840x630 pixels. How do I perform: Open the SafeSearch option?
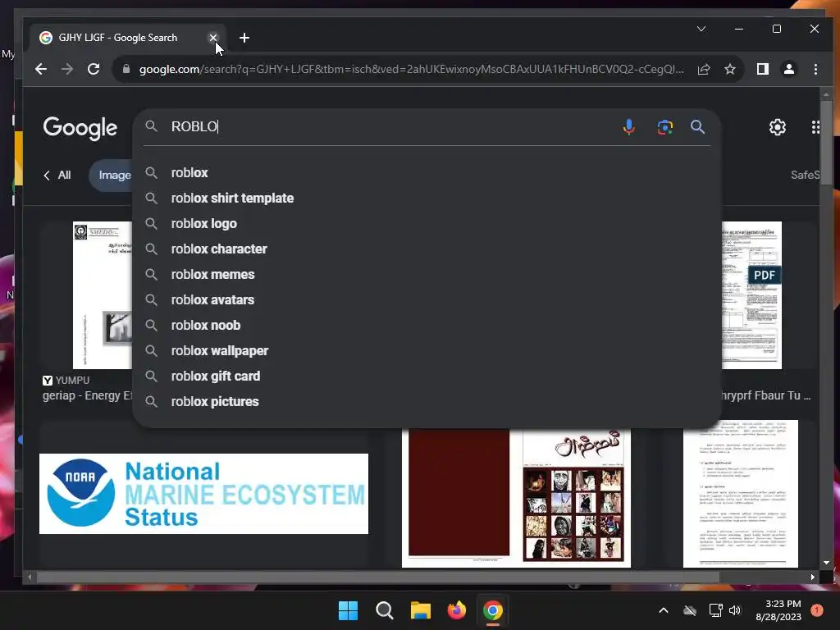tap(805, 176)
